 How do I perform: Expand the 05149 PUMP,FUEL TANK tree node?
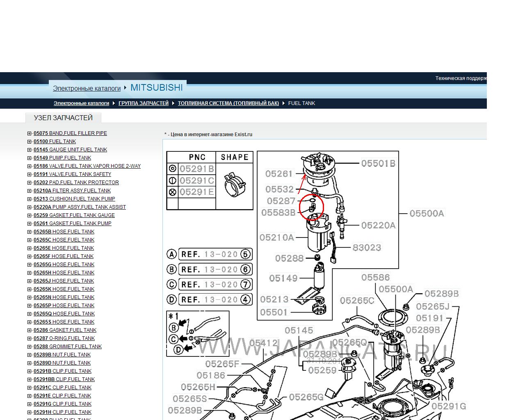pyautogui.click(x=30, y=158)
